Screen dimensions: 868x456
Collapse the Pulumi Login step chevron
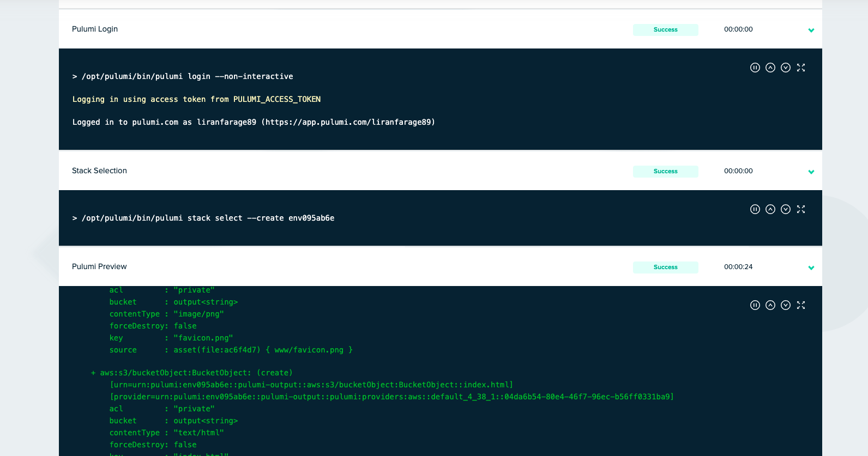811,30
